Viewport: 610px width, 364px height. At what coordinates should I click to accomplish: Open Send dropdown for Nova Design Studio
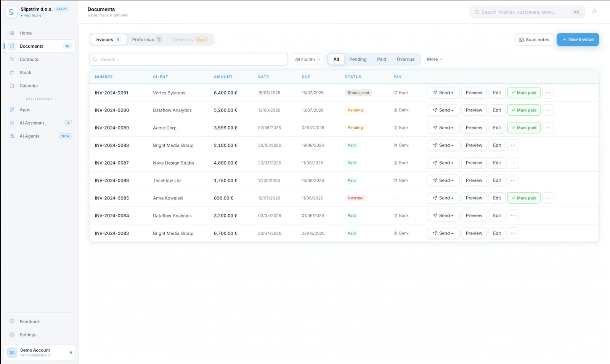[443, 163]
